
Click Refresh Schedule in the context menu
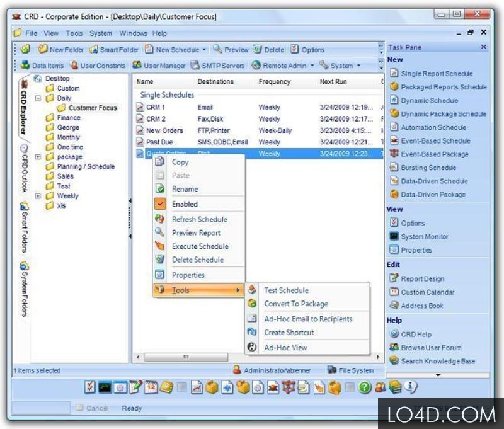tap(198, 219)
